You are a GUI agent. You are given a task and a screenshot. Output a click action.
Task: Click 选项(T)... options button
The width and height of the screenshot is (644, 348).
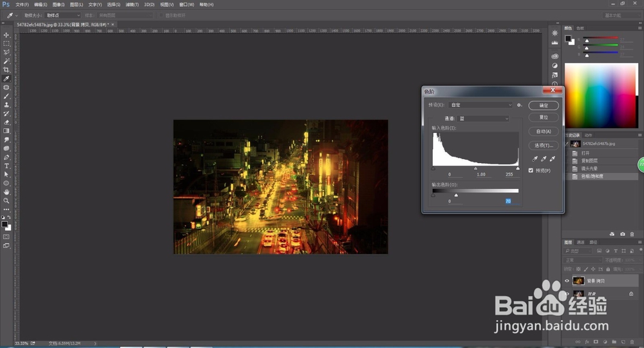544,146
